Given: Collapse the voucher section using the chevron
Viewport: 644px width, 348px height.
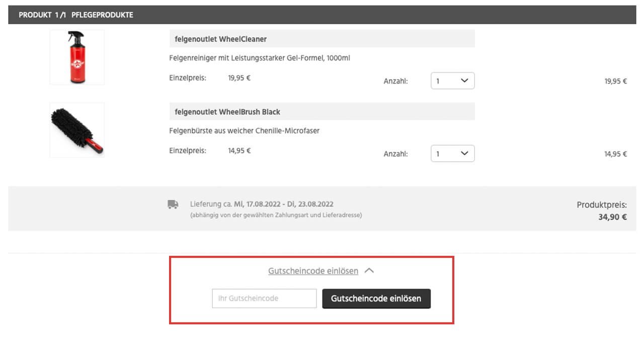Looking at the screenshot, I should tap(369, 271).
